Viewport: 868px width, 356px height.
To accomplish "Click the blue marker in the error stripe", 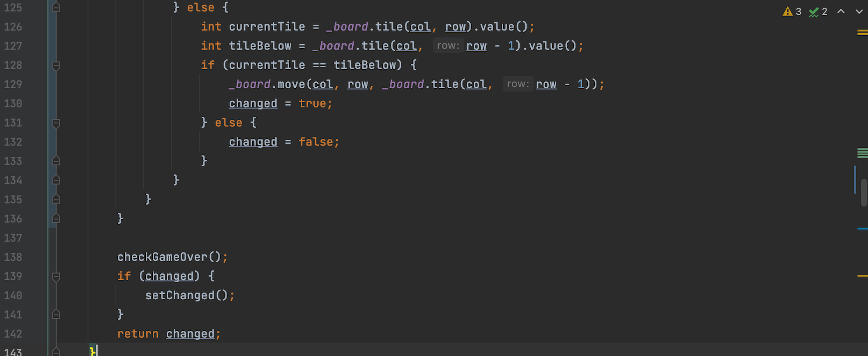I will 862,229.
